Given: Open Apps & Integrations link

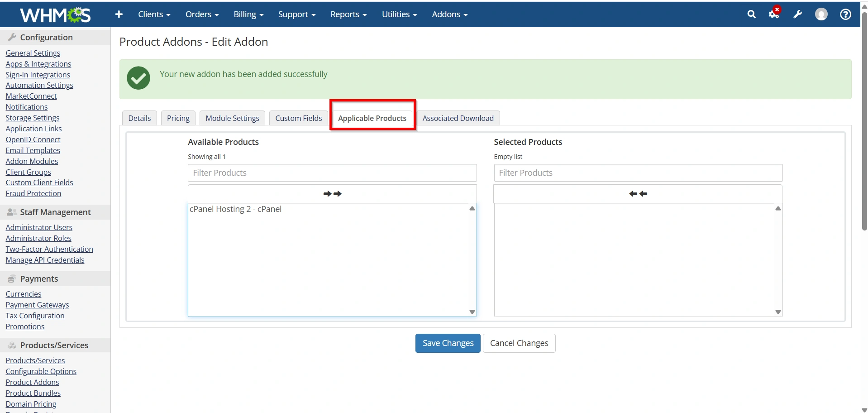Looking at the screenshot, I should 38,64.
